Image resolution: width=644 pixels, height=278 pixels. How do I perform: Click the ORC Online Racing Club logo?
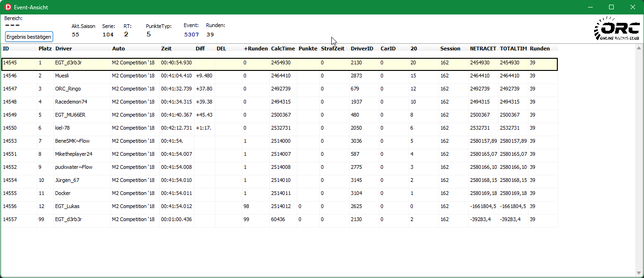pyautogui.click(x=616, y=29)
